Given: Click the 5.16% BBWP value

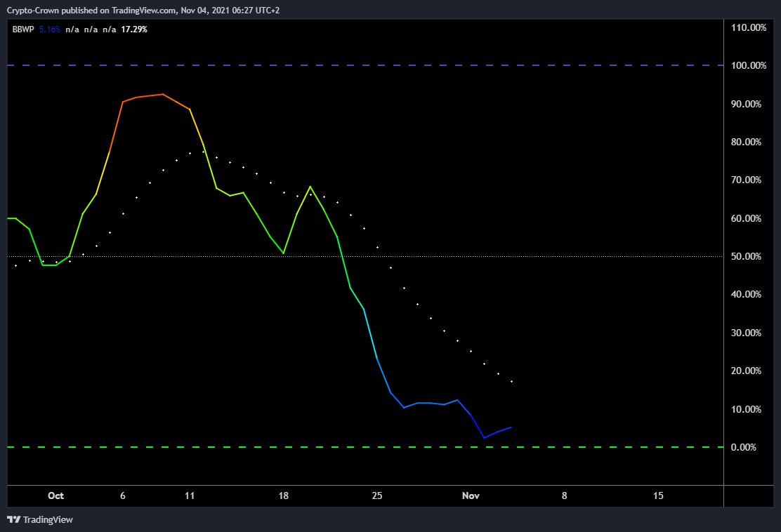Looking at the screenshot, I should point(50,29).
